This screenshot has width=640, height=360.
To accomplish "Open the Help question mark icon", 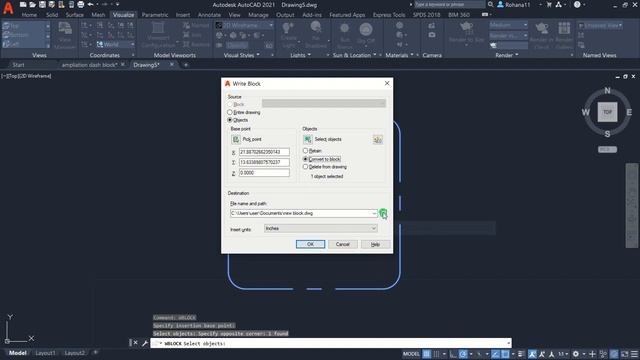I will (x=577, y=4).
